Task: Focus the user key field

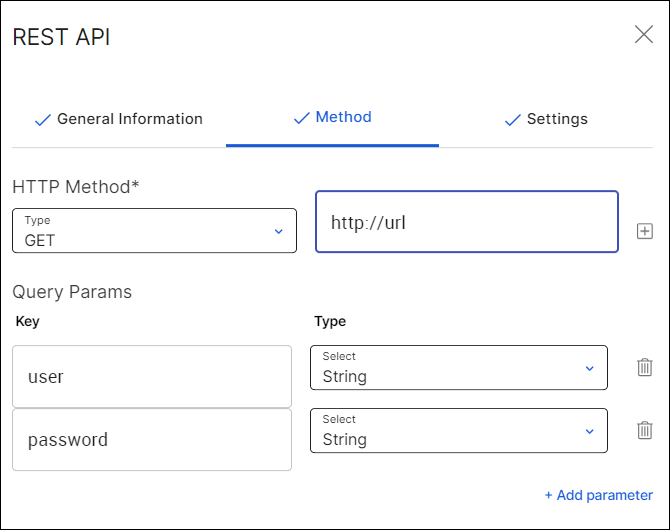Action: point(152,377)
